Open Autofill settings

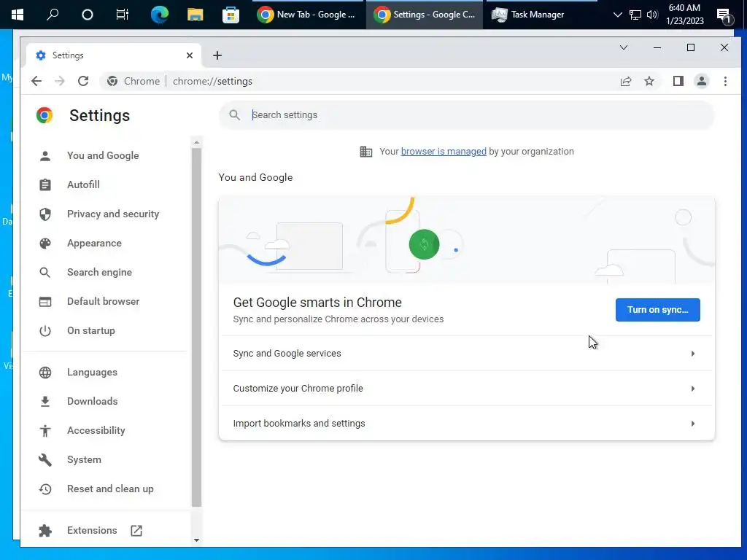83,184
